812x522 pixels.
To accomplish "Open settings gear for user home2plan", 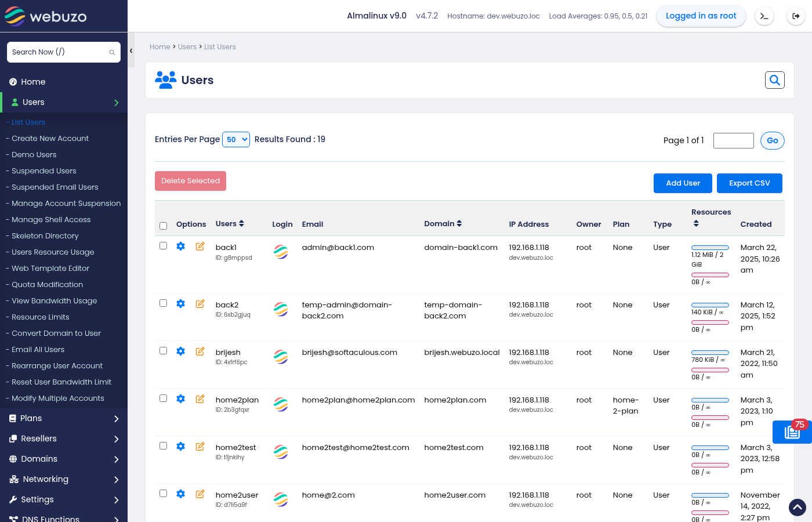I will [180, 398].
